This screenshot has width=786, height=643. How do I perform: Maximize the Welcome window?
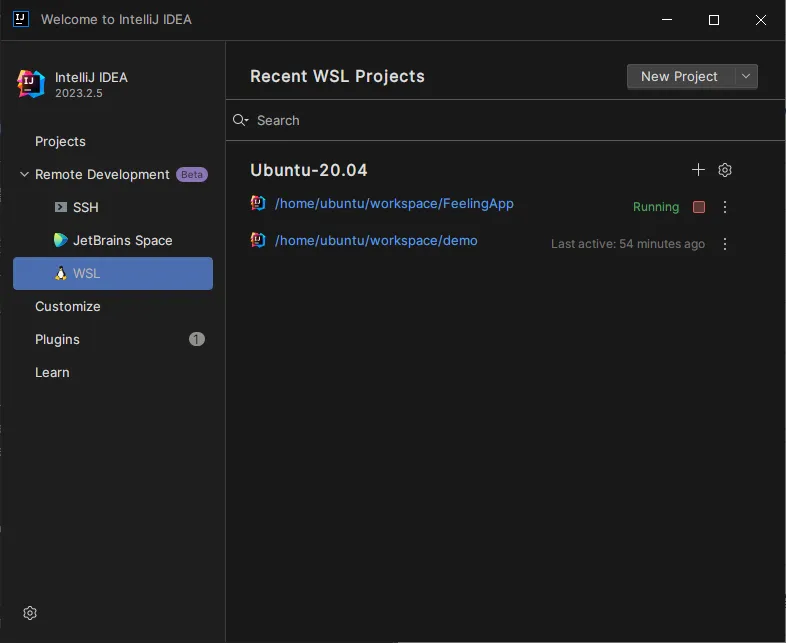714,20
